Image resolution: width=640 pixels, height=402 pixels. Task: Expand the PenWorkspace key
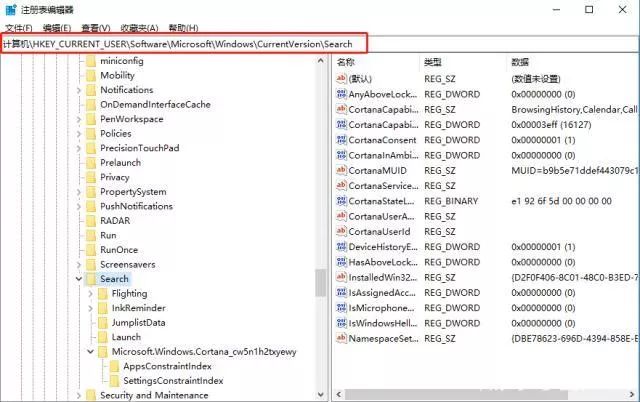tap(79, 119)
